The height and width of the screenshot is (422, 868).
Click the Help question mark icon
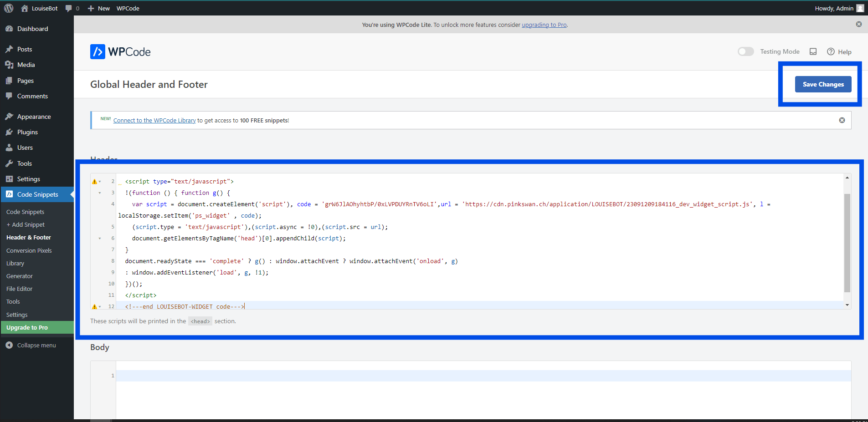click(x=831, y=51)
